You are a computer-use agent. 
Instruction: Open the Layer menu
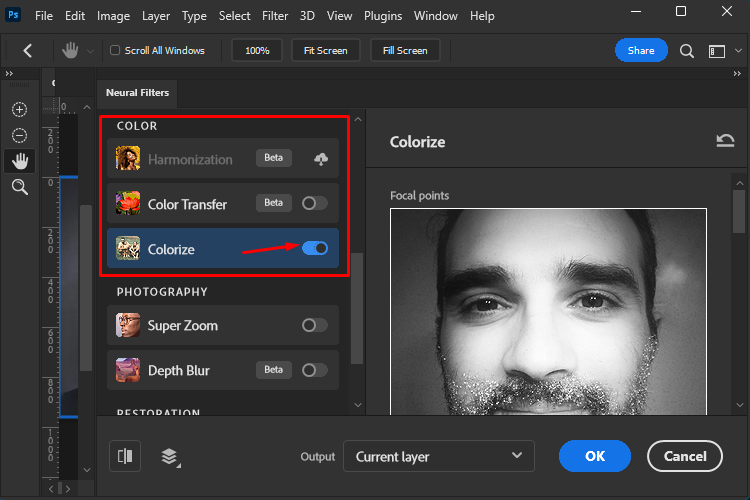[x=156, y=16]
